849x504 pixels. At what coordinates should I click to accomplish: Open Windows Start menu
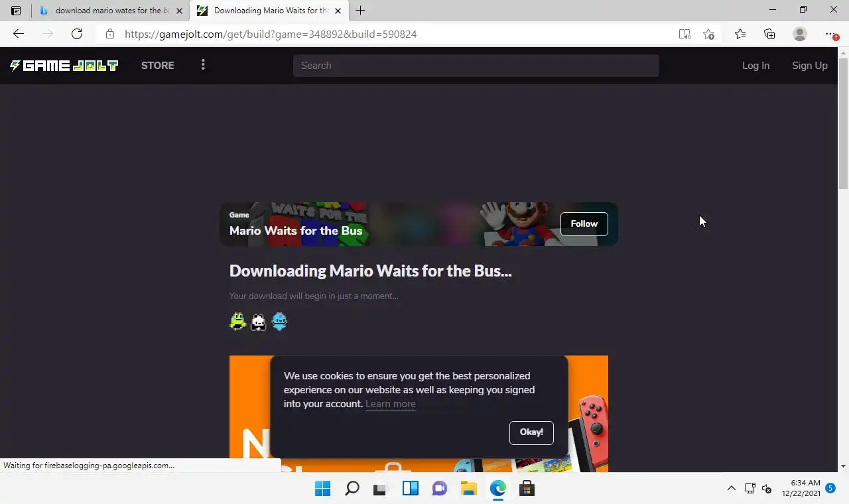(x=322, y=489)
